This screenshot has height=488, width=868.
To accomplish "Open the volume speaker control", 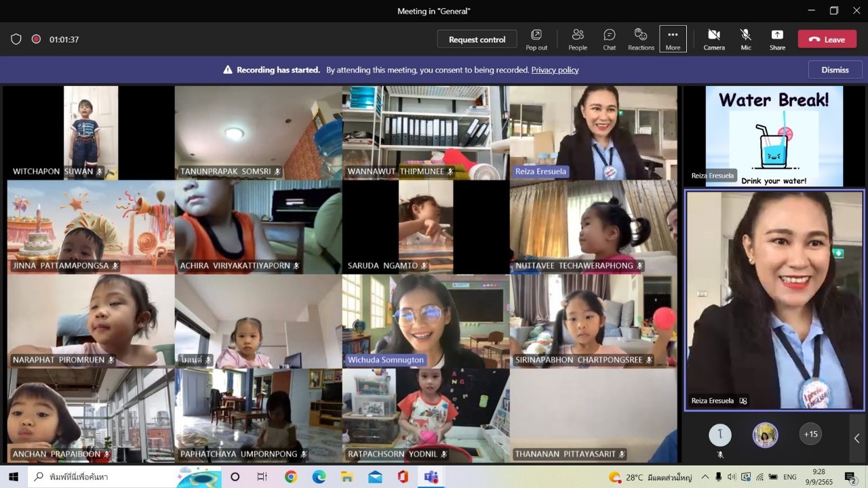I will point(732,477).
